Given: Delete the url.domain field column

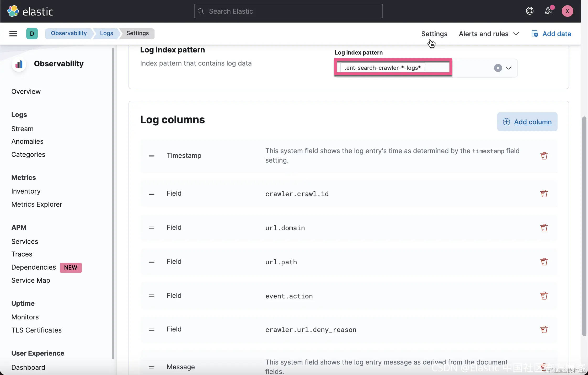Looking at the screenshot, I should pyautogui.click(x=544, y=228).
